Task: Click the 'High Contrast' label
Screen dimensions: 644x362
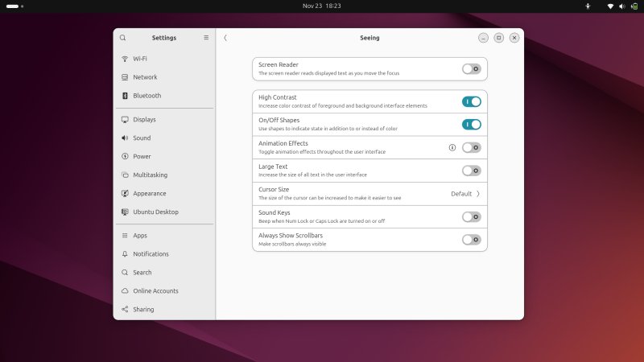Action: 277,97
